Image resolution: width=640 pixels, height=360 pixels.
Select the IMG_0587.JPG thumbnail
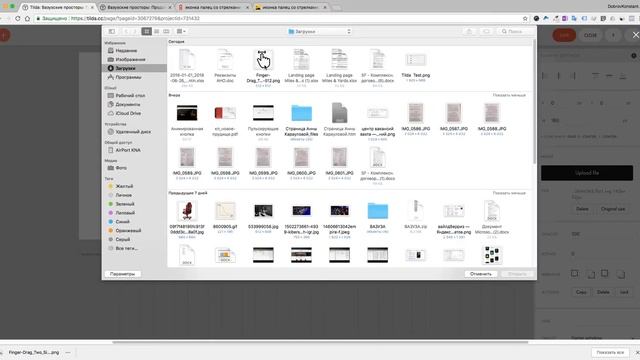453,113
